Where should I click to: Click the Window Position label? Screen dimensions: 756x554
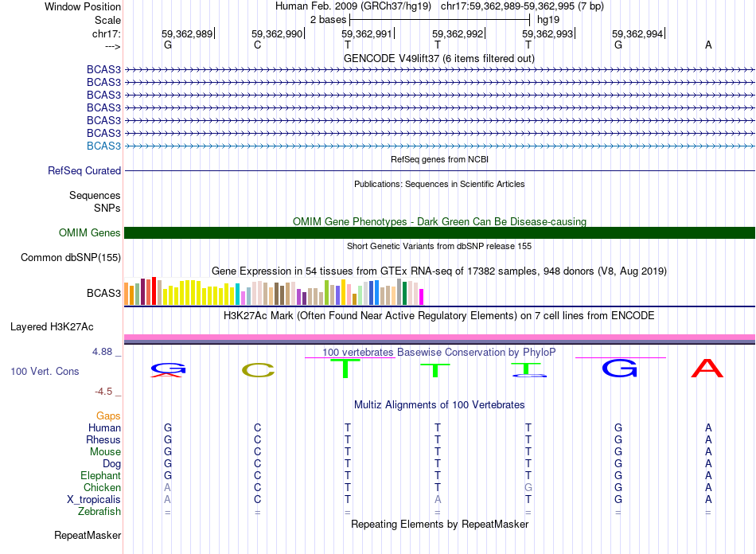pyautogui.click(x=83, y=6)
